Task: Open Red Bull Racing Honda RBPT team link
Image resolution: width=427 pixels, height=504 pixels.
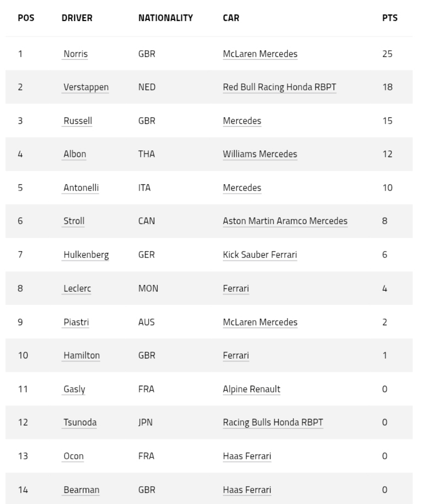Action: coord(280,87)
